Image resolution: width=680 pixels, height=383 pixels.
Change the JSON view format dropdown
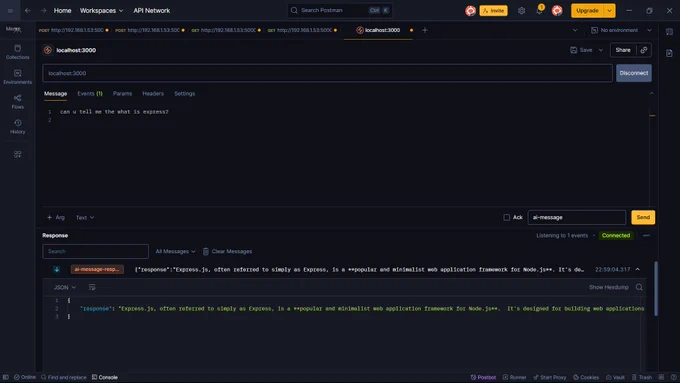[x=65, y=287]
